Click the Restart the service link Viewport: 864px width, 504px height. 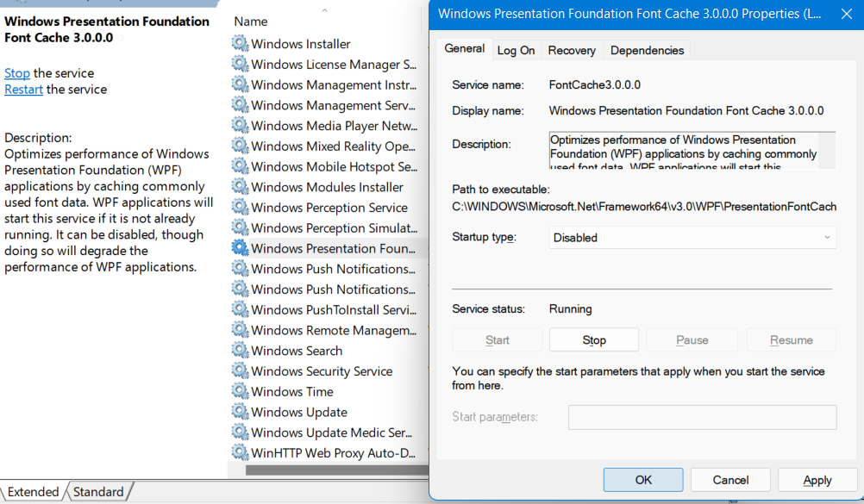click(23, 90)
